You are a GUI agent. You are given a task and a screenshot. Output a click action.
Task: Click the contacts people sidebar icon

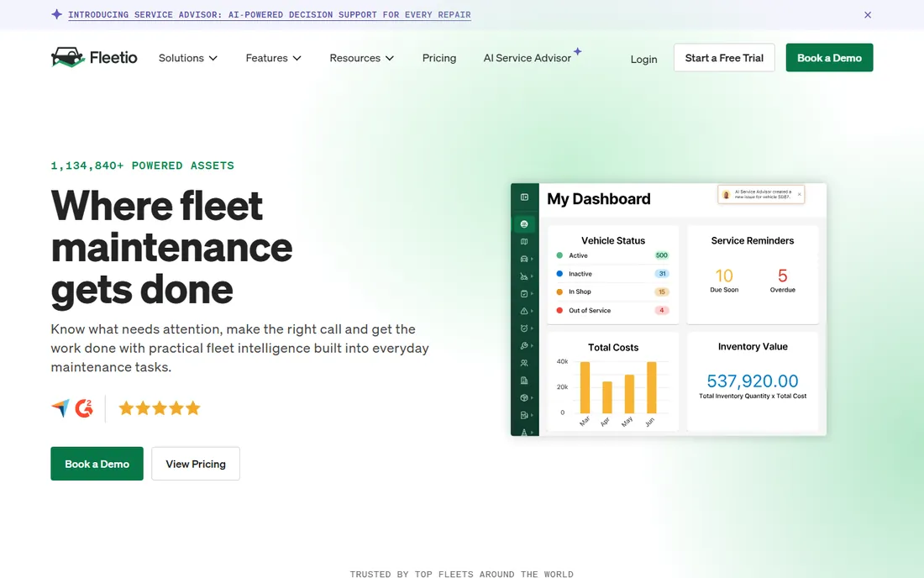[x=524, y=363]
